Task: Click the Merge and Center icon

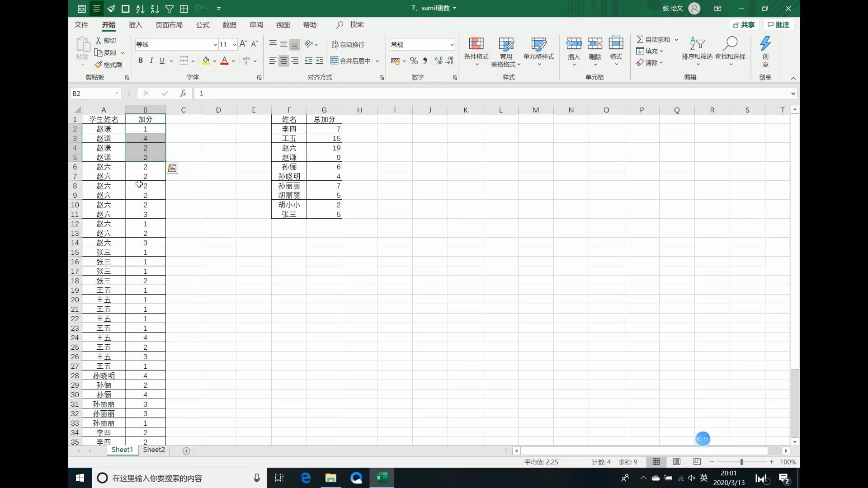Action: coord(335,61)
